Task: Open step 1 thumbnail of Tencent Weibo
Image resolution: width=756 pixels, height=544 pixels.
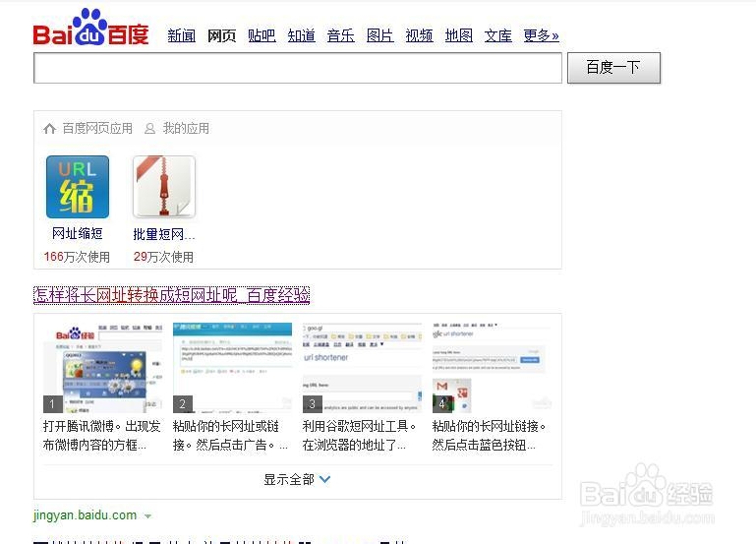Action: (102, 368)
